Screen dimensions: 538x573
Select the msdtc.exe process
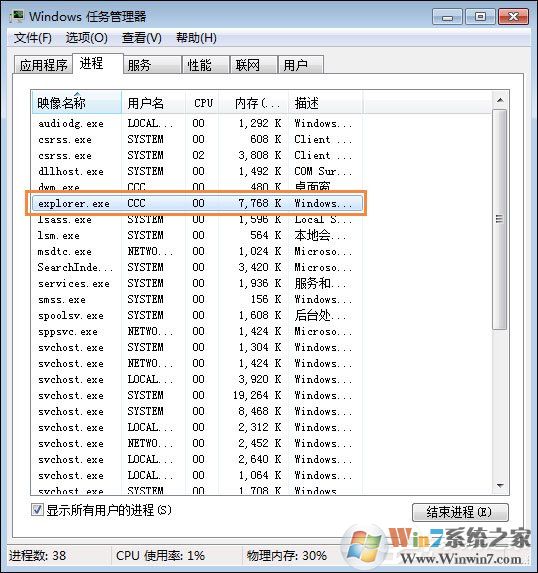click(x=197, y=252)
